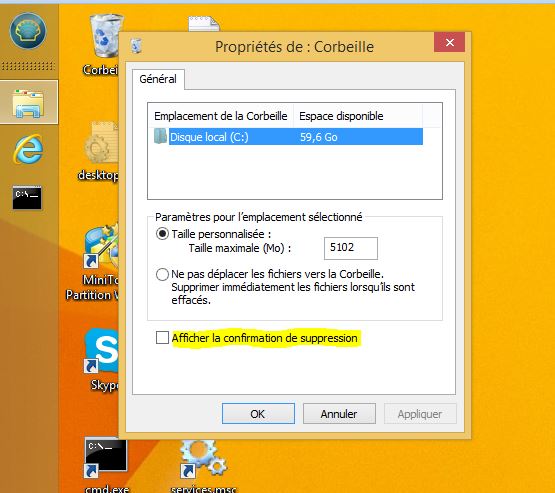The height and width of the screenshot is (493, 555).
Task: Enable Afficher la confirmation de suppression checkbox
Action: pyautogui.click(x=162, y=338)
